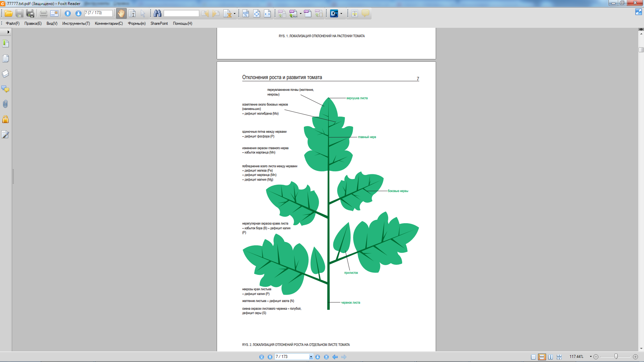Toggle continuous page view mode
This screenshot has width=644, height=362.
[x=542, y=357]
